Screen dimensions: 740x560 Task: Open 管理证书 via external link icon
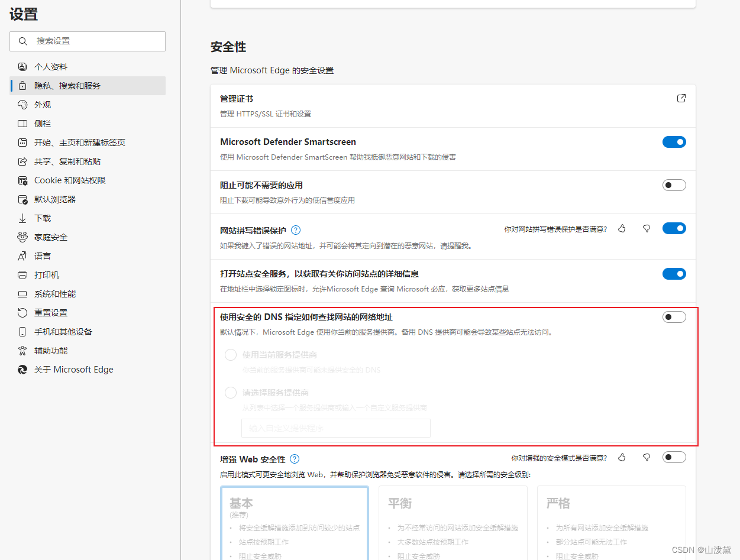point(681,98)
